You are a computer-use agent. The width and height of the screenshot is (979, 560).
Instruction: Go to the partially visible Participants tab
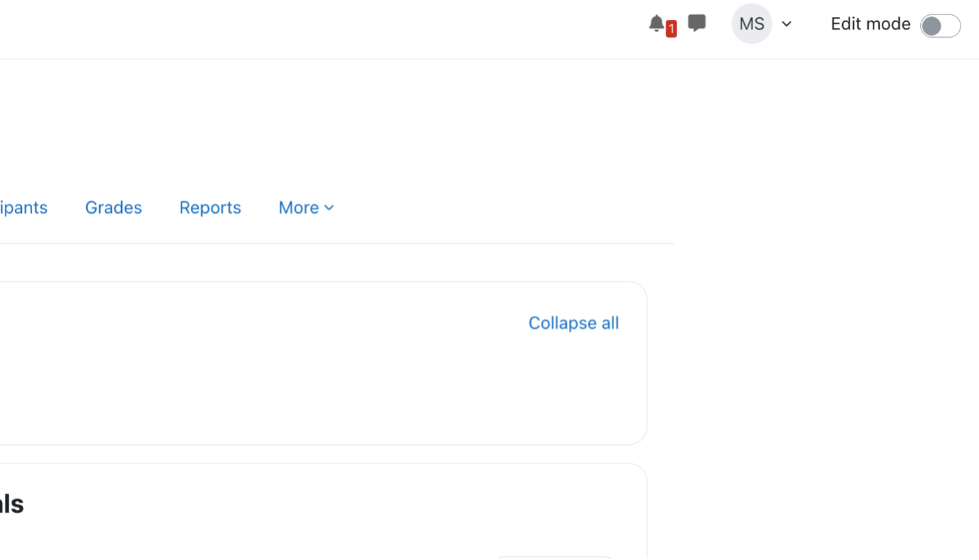23,207
